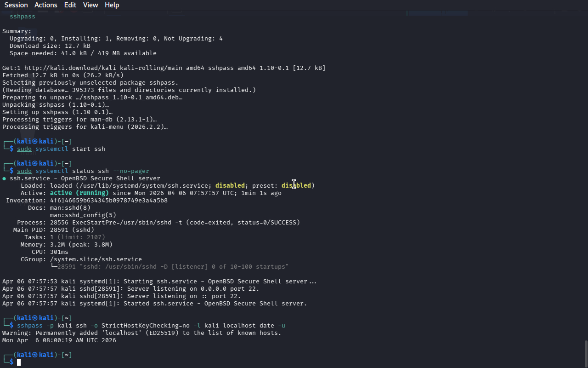The height and width of the screenshot is (368, 588).
Task: Click the green 'active (running)' status text
Action: 79,193
